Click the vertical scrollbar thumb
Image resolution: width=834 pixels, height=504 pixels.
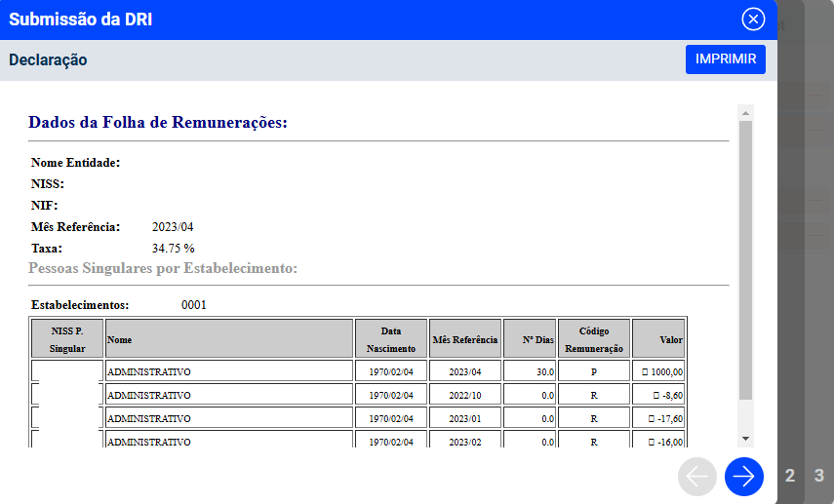click(745, 260)
